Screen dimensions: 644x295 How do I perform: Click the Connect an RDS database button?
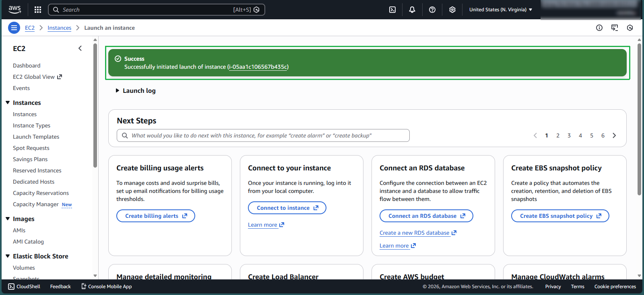pos(426,216)
